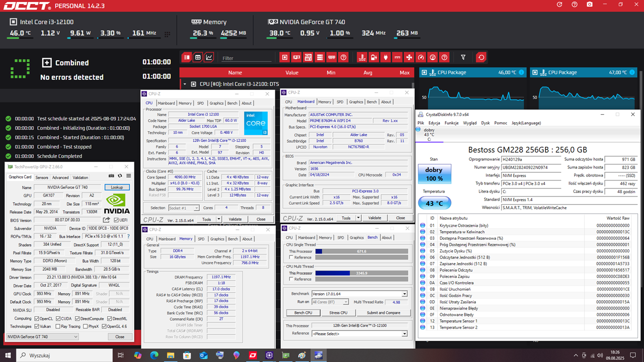The height and width of the screenshot is (362, 644).
Task: Click Submit and Compare button
Action: [x=383, y=313]
